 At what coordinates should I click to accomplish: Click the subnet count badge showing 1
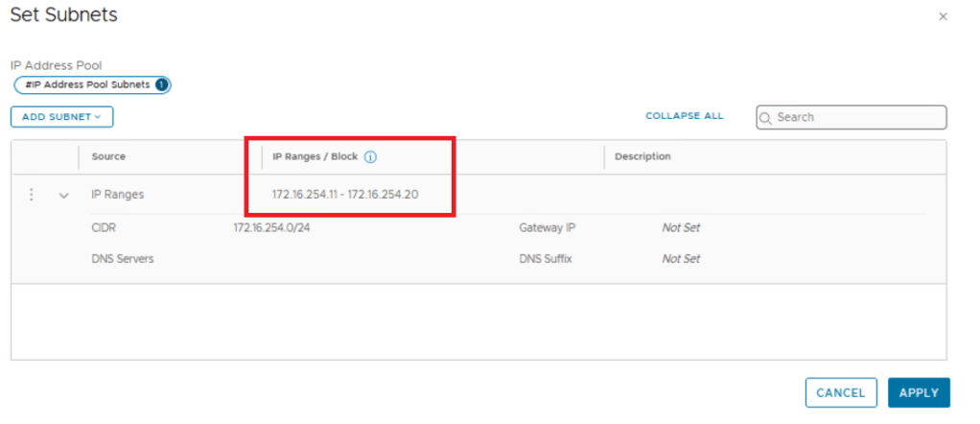(162, 84)
